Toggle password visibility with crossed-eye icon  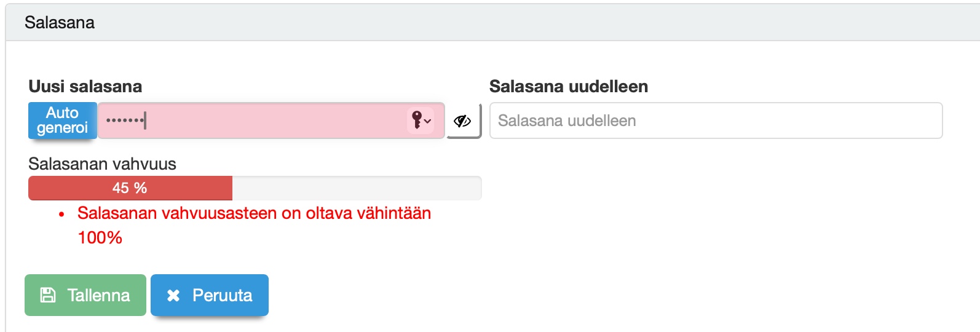click(462, 121)
